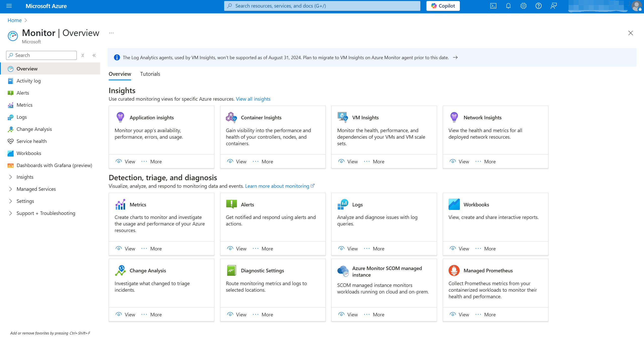
Task: Click the Alerts card green icon
Action: pyautogui.click(x=231, y=204)
